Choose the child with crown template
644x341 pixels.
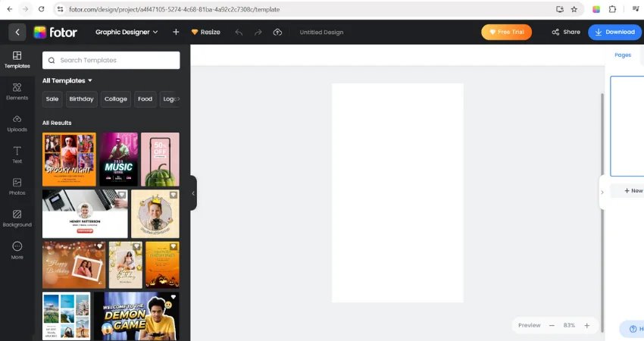(x=155, y=214)
